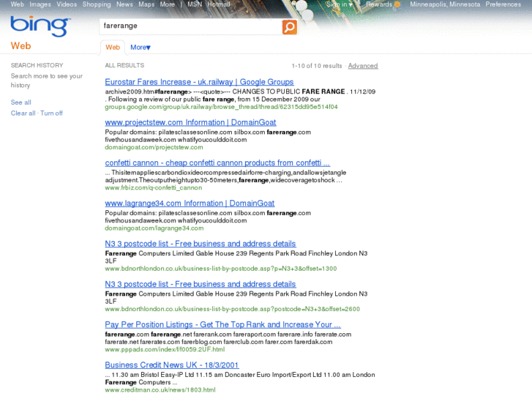Click the groups.google.com green result URL

221,107
